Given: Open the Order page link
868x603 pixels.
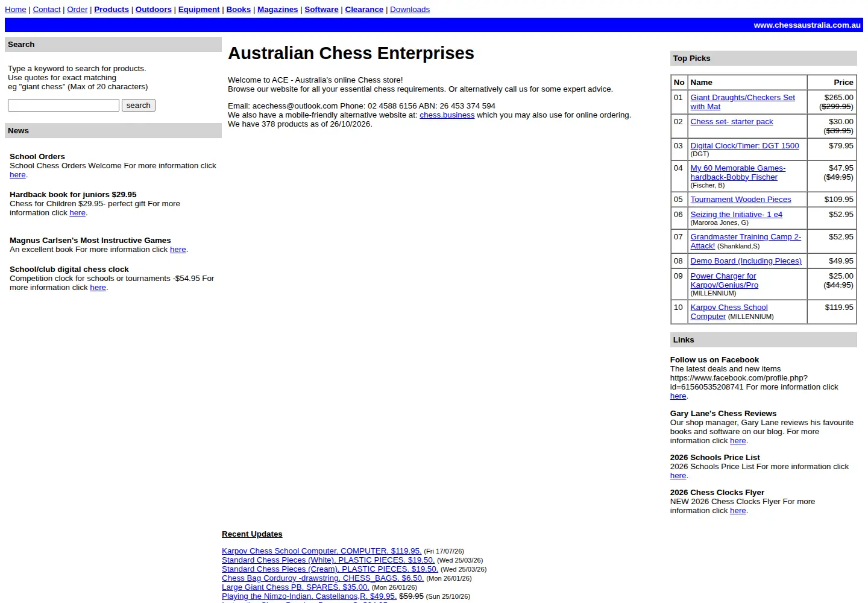Looking at the screenshot, I should [77, 10].
